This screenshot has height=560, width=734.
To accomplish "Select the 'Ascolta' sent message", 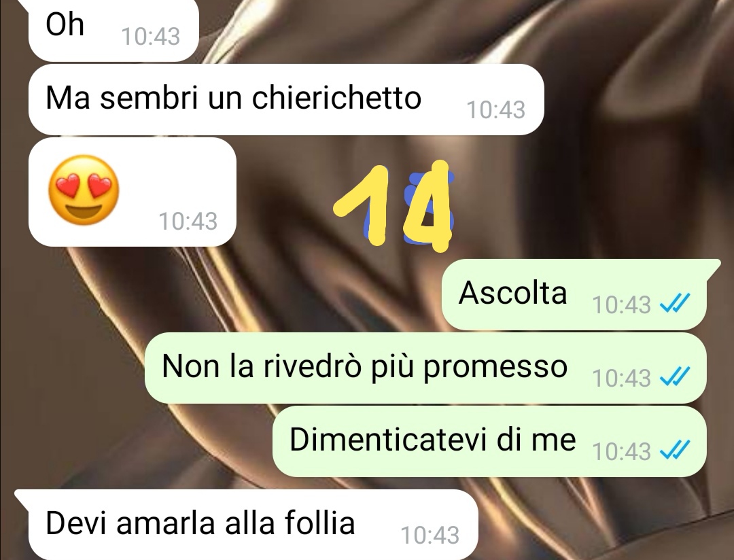I will pos(574,294).
